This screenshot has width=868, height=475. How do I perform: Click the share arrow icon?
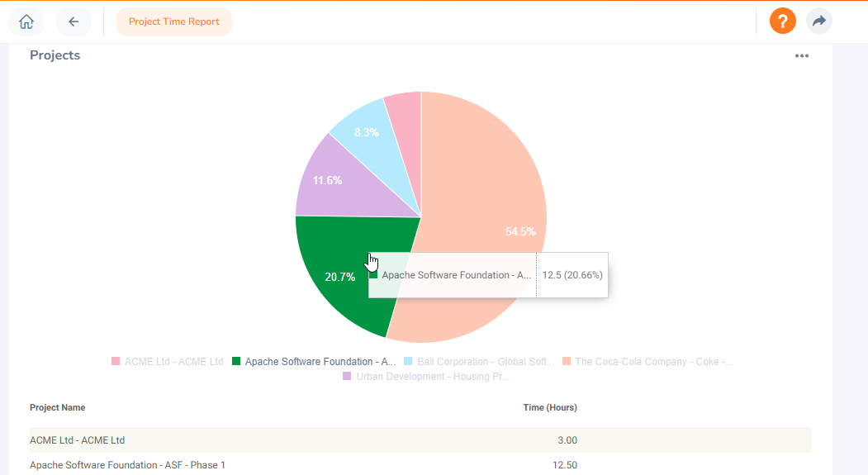(x=818, y=21)
